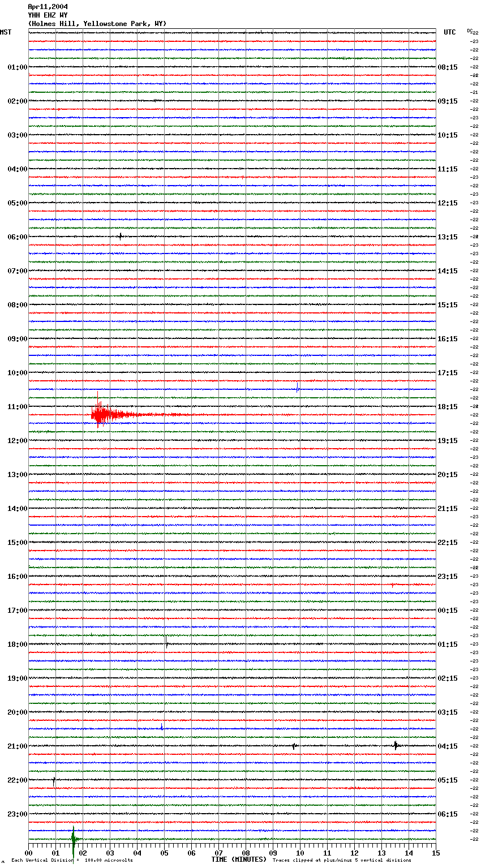Click the TIME (MINUTES) axis title

click(239, 860)
